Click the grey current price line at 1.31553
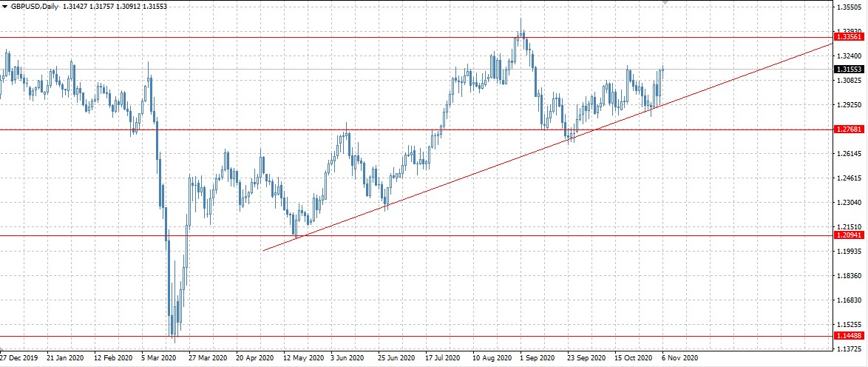The width and height of the screenshot is (868, 367). [416, 70]
